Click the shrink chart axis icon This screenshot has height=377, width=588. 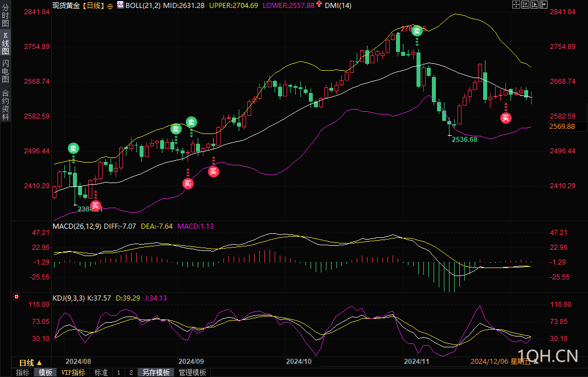525,5
